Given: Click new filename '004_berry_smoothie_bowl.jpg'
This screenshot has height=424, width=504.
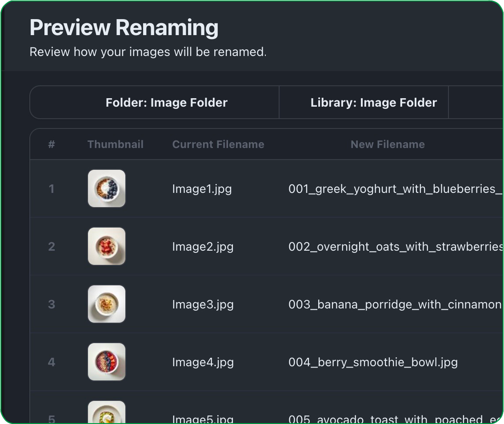Looking at the screenshot, I should coord(373,363).
